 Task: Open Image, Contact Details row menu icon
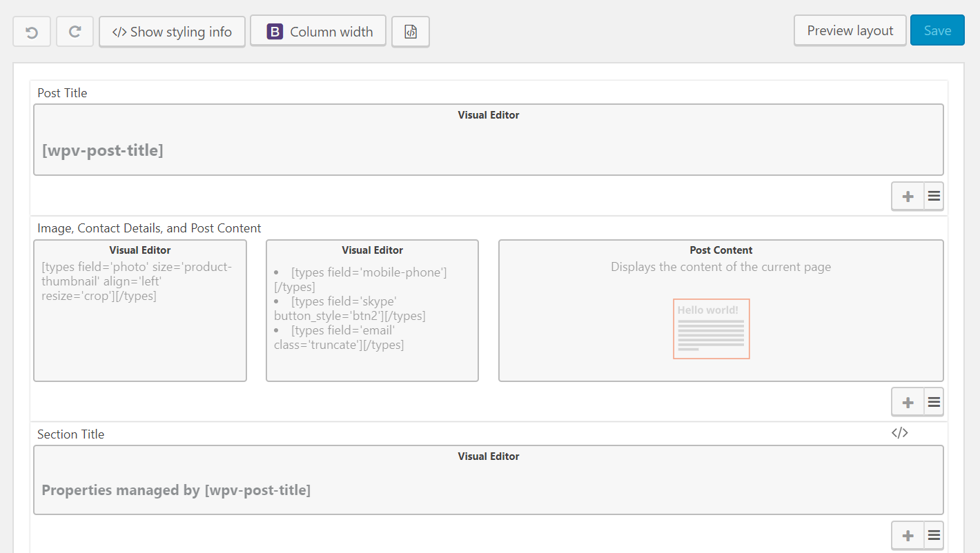(x=934, y=402)
